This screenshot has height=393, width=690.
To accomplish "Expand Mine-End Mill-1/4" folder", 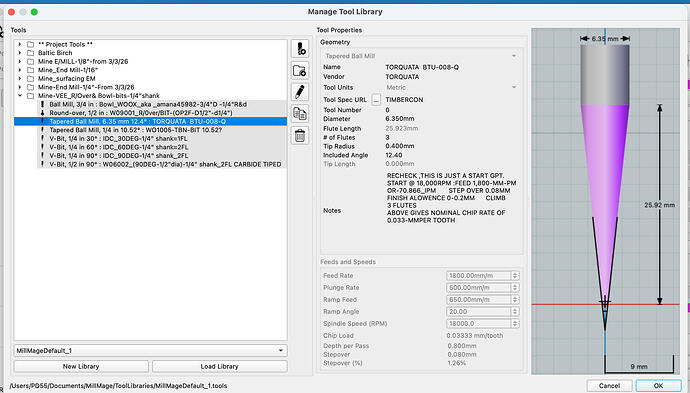I will [19, 87].
